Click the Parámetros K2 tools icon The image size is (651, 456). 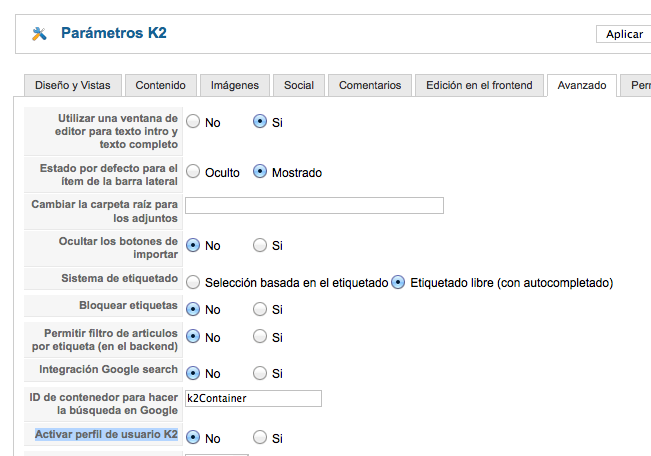39,34
